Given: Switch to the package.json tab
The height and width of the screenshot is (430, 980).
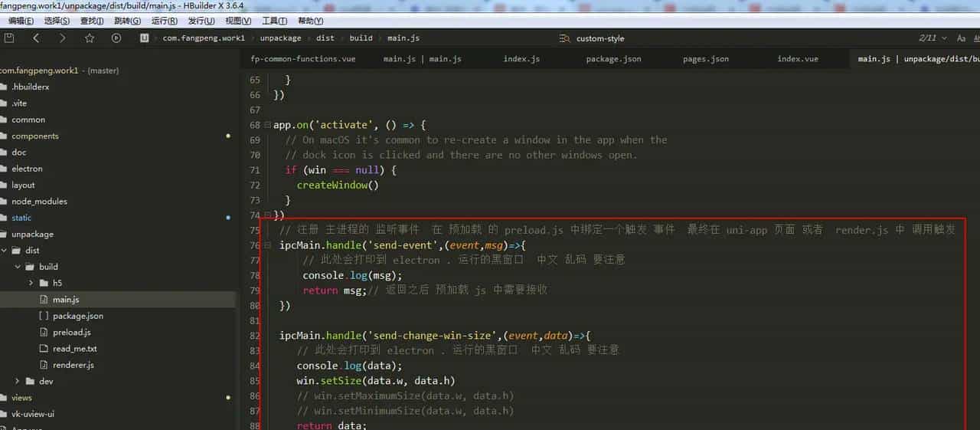Looking at the screenshot, I should tap(614, 59).
